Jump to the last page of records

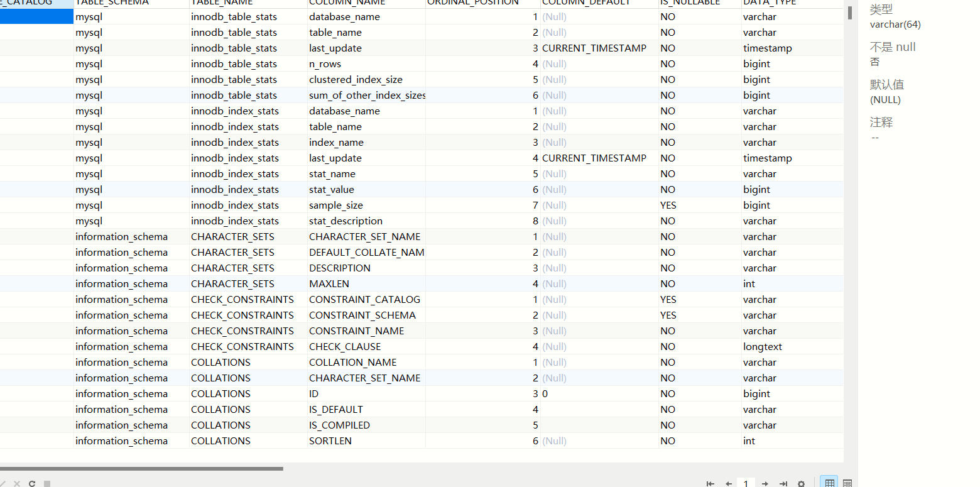pos(783,484)
